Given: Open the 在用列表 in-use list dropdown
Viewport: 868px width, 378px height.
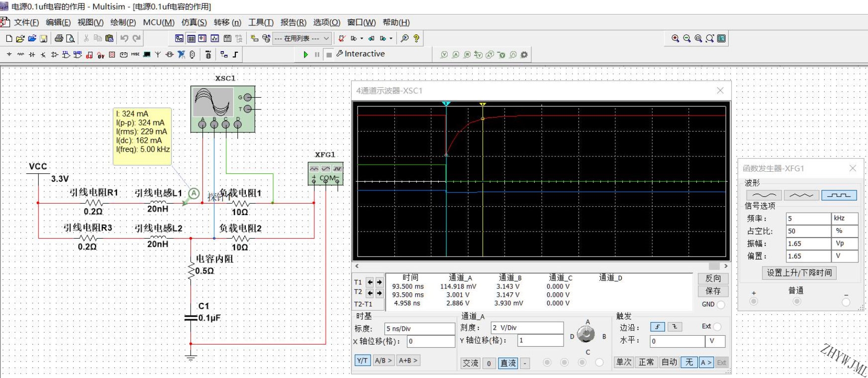Looking at the screenshot, I should click(302, 38).
